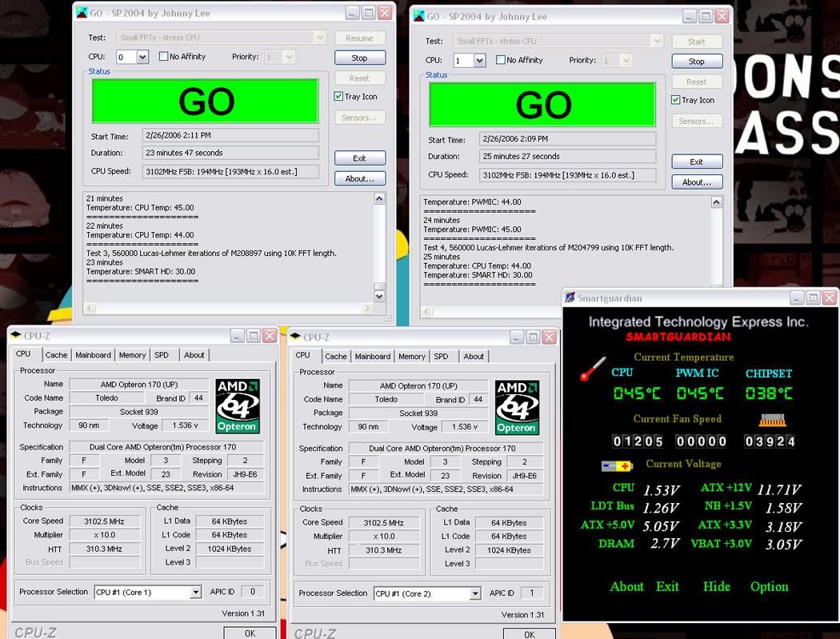
Task: Click the CPU 045°C temperature readout
Action: [x=637, y=393]
